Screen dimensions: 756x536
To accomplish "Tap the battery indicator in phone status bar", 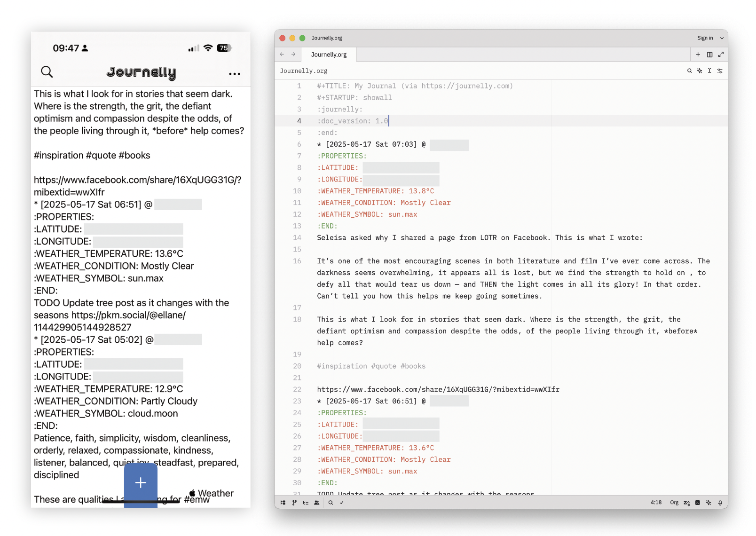I will 224,48.
